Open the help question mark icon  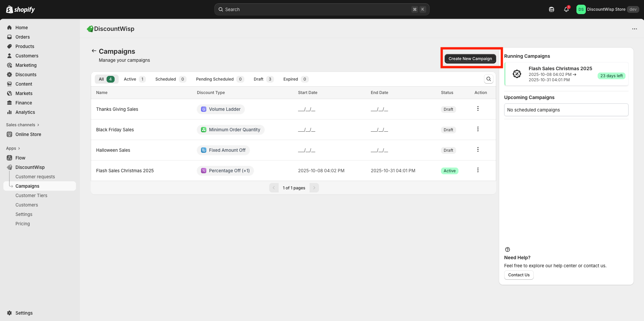click(x=508, y=249)
